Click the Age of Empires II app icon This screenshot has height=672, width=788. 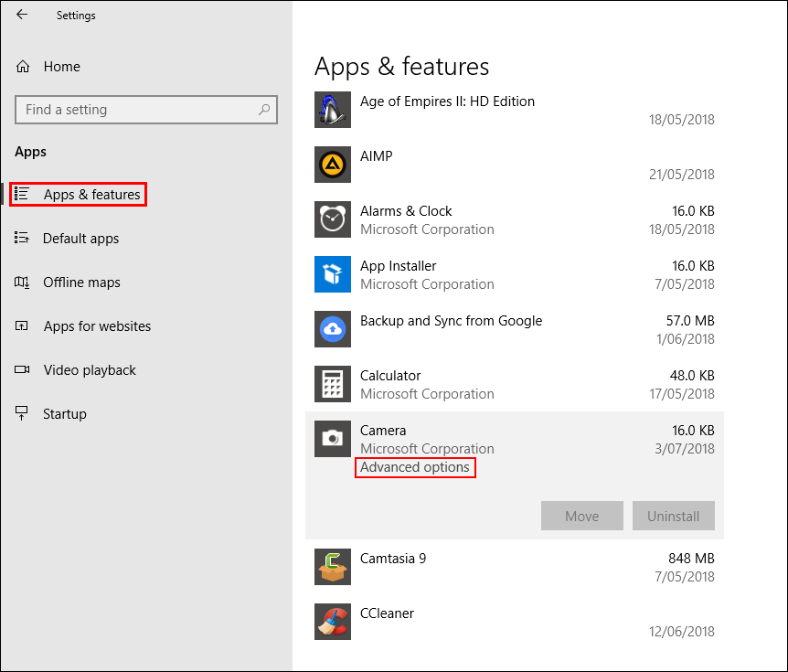(333, 110)
